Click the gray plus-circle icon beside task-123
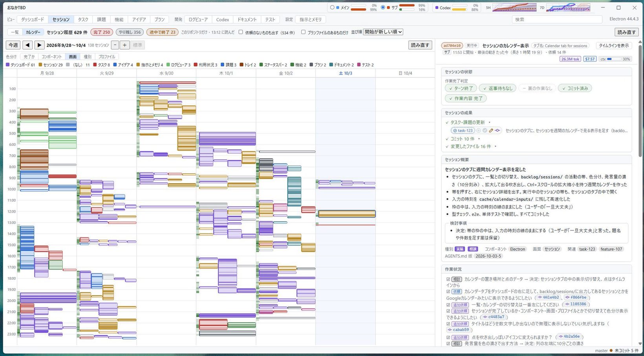Viewport: 644px width, 356px height. (479, 130)
